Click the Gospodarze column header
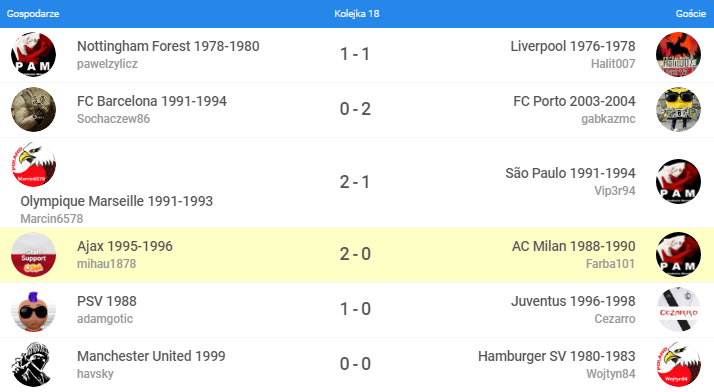 coord(33,14)
